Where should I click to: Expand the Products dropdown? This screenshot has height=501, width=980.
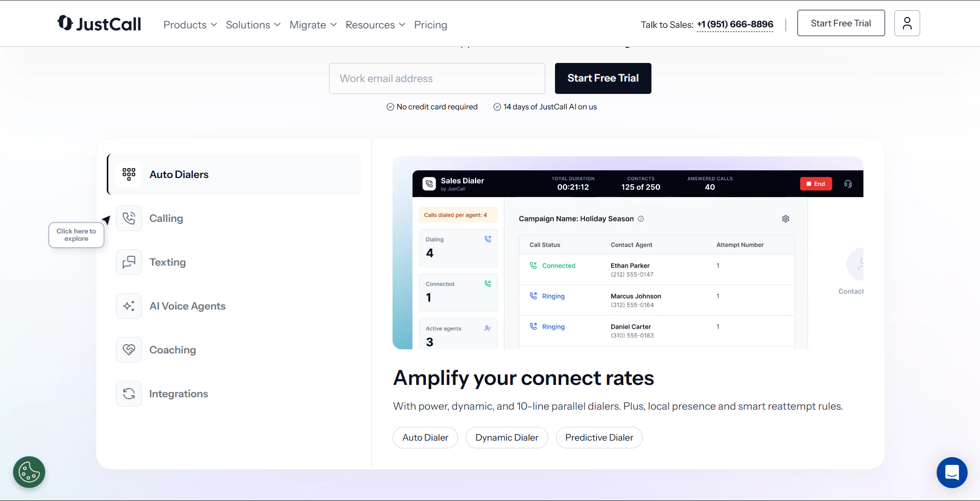point(190,25)
